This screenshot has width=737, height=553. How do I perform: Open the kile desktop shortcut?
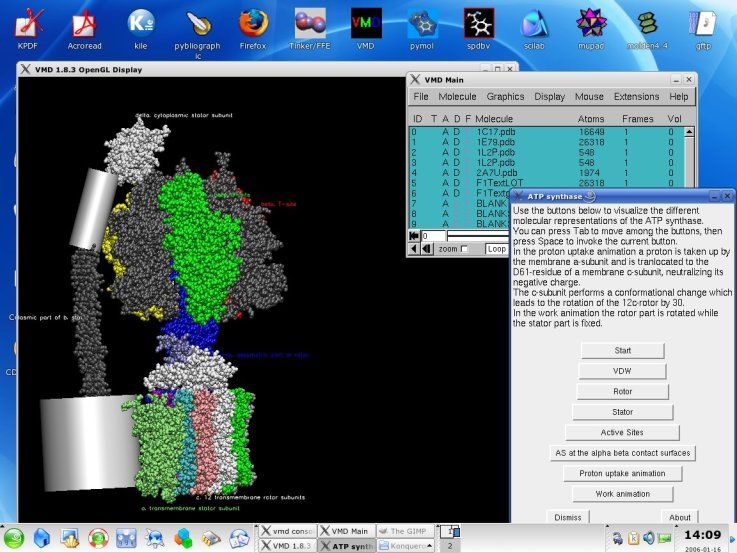(x=141, y=29)
